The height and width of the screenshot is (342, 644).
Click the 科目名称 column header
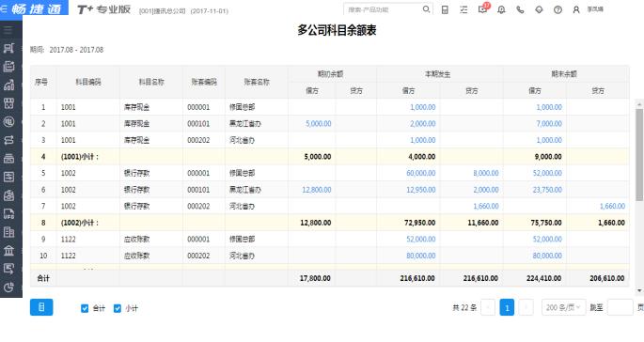151,82
